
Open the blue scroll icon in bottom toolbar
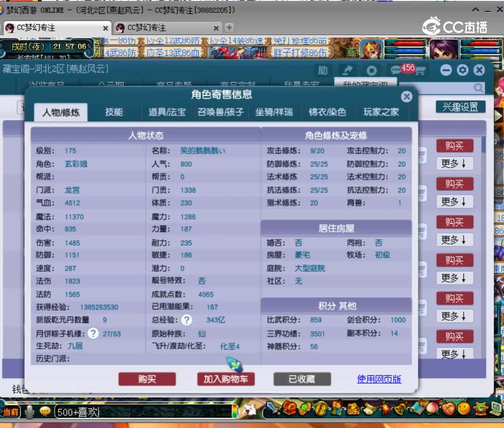[417, 409]
